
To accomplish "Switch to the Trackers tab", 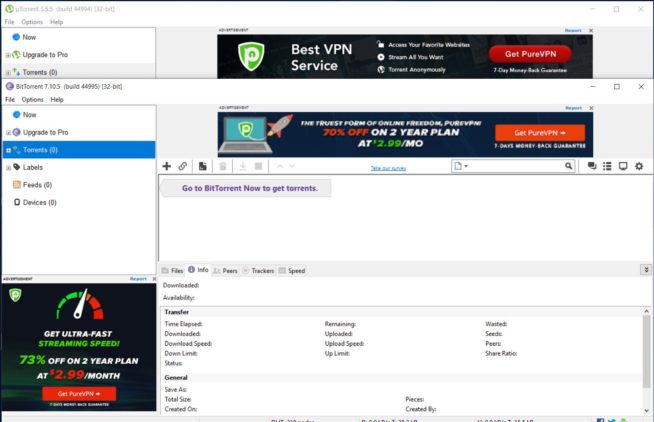I will [258, 270].
